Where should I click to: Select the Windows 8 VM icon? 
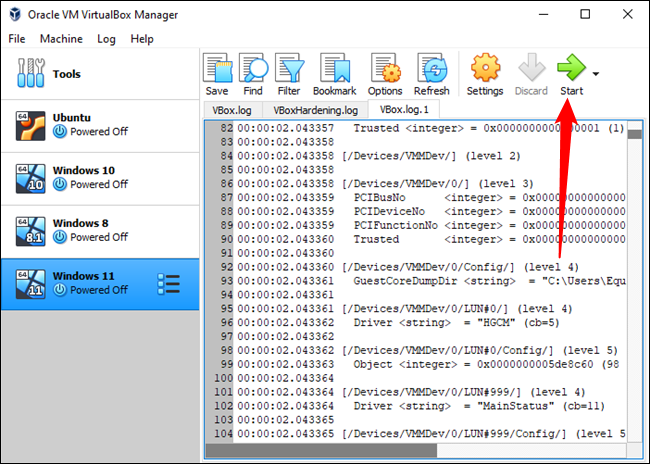30,231
